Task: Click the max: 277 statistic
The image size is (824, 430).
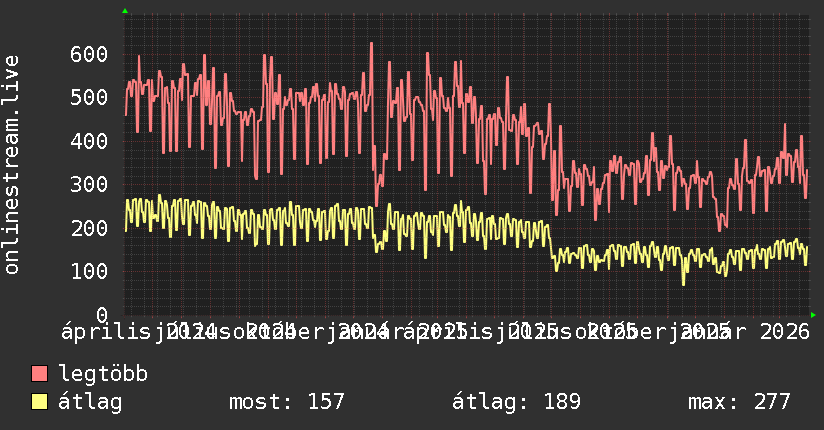Action: tap(739, 402)
